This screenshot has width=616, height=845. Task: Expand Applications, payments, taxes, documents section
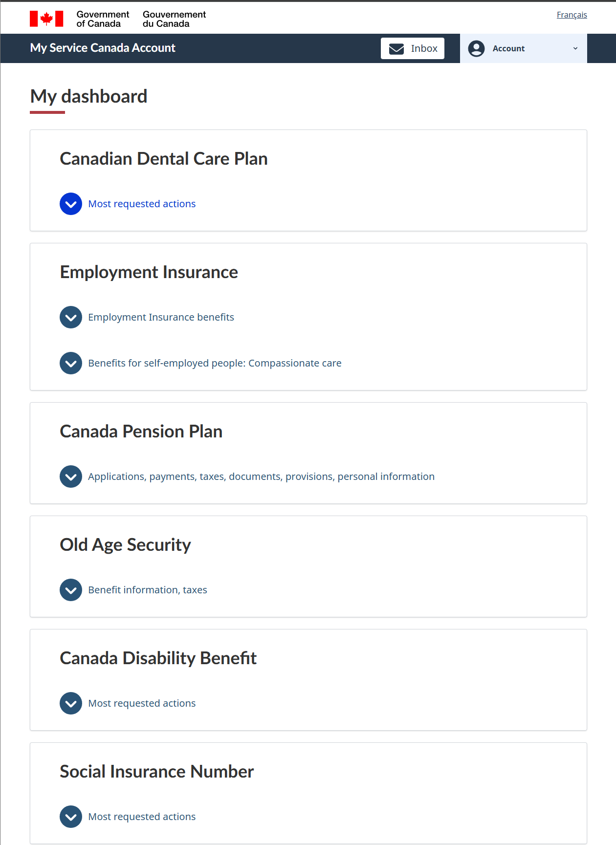pos(261,477)
